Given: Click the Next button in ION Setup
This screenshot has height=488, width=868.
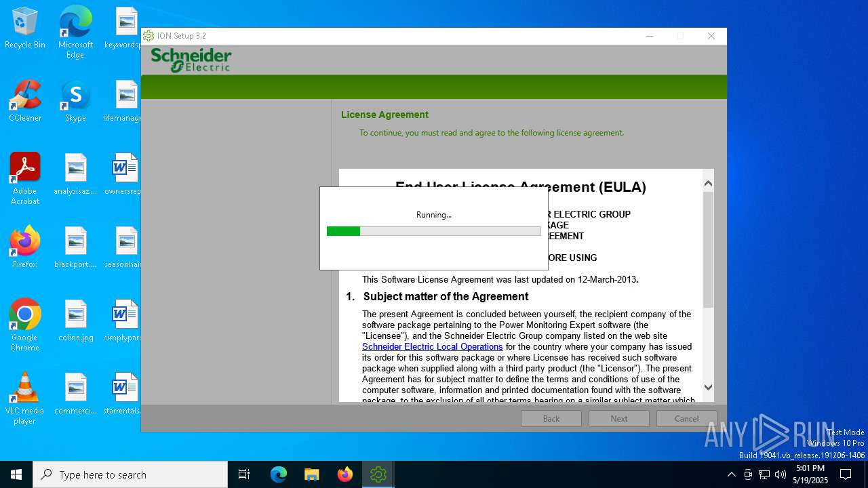Looking at the screenshot, I should pyautogui.click(x=619, y=419).
